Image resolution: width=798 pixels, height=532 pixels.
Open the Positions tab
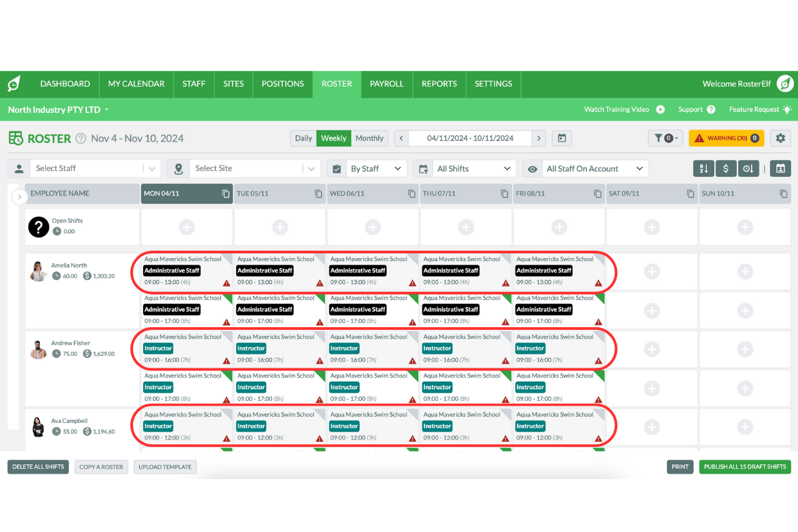pyautogui.click(x=283, y=84)
